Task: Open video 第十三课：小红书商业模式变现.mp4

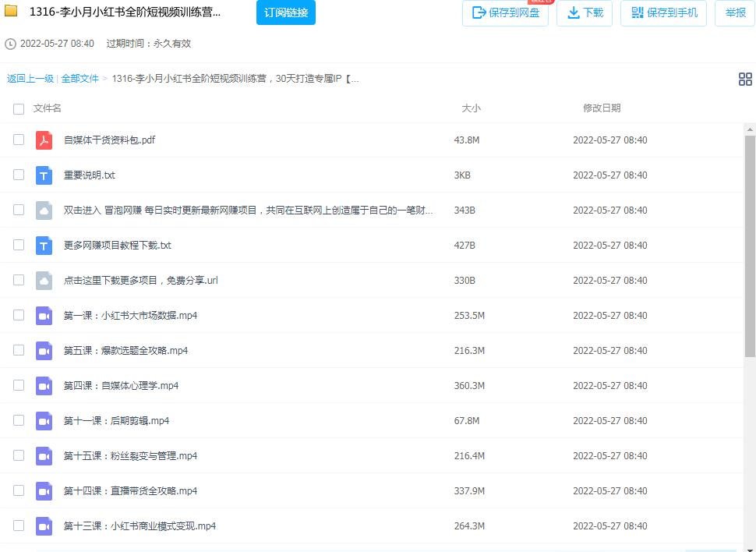Action: [x=140, y=526]
